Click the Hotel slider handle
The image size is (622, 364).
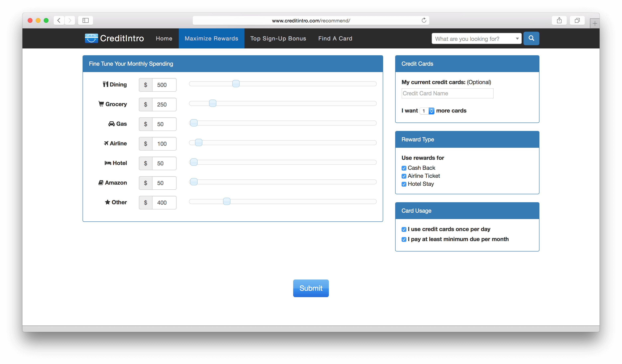click(x=194, y=162)
